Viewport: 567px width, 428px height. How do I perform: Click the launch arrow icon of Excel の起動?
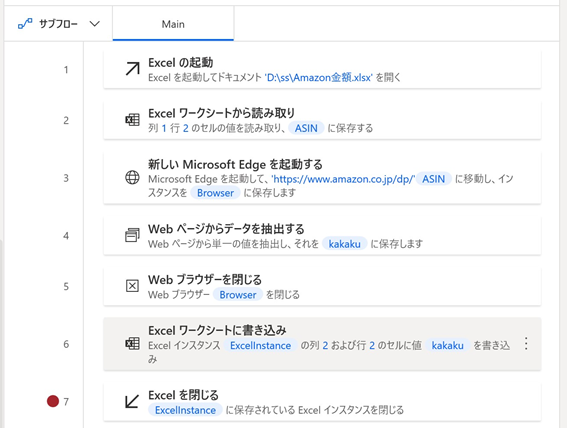tap(132, 69)
